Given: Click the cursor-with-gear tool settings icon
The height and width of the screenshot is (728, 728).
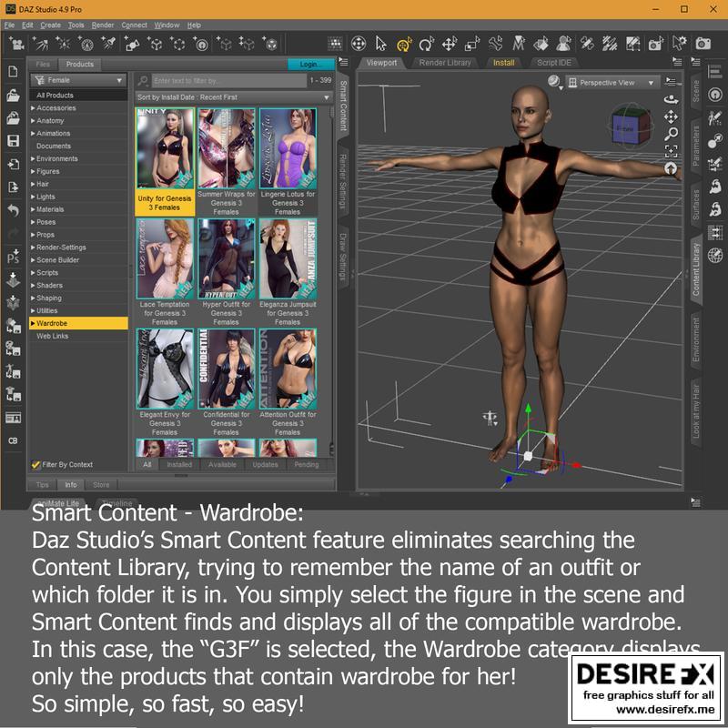Looking at the screenshot, I should (679, 44).
